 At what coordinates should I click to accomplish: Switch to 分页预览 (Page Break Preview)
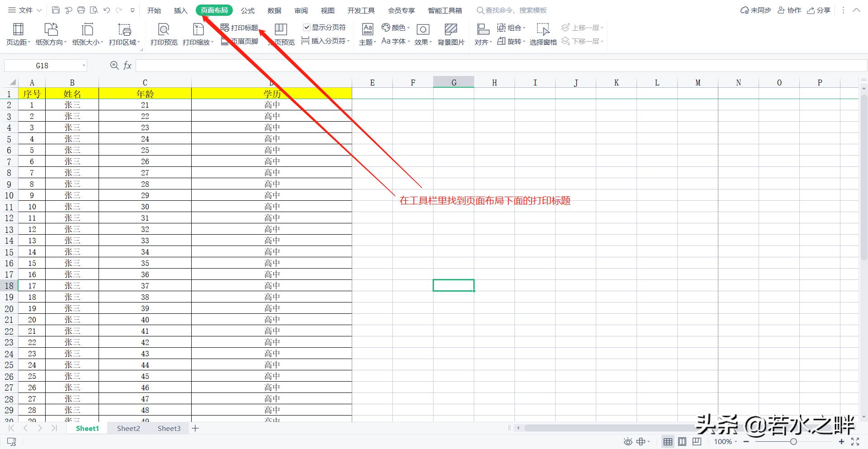pyautogui.click(x=280, y=34)
